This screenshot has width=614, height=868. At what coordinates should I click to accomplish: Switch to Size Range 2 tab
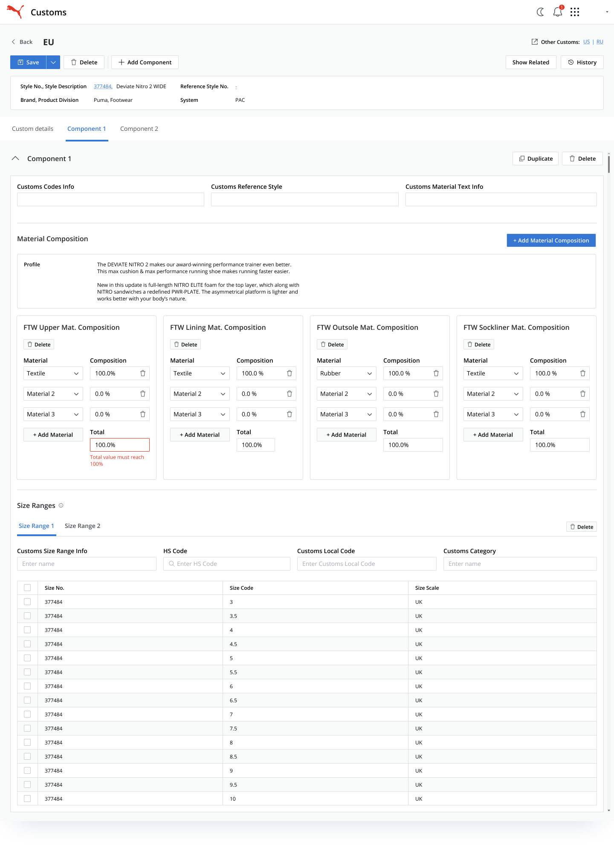[82, 526]
